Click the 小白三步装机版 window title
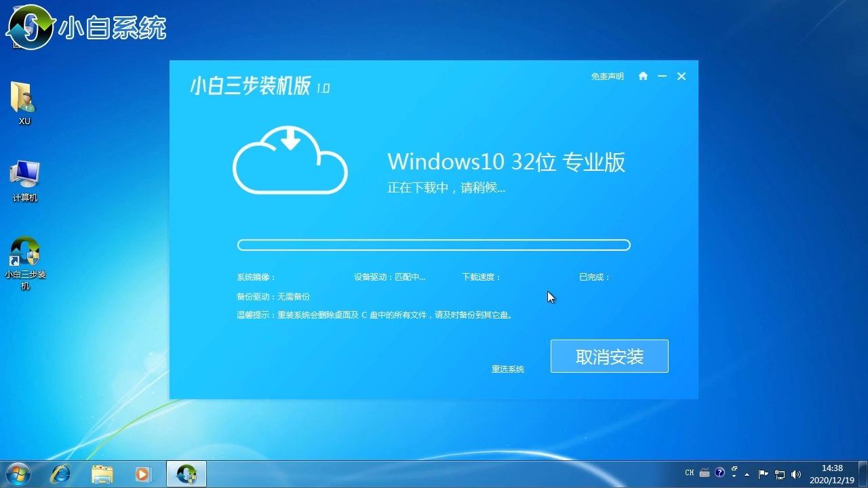This screenshot has width=868, height=488. (x=260, y=86)
